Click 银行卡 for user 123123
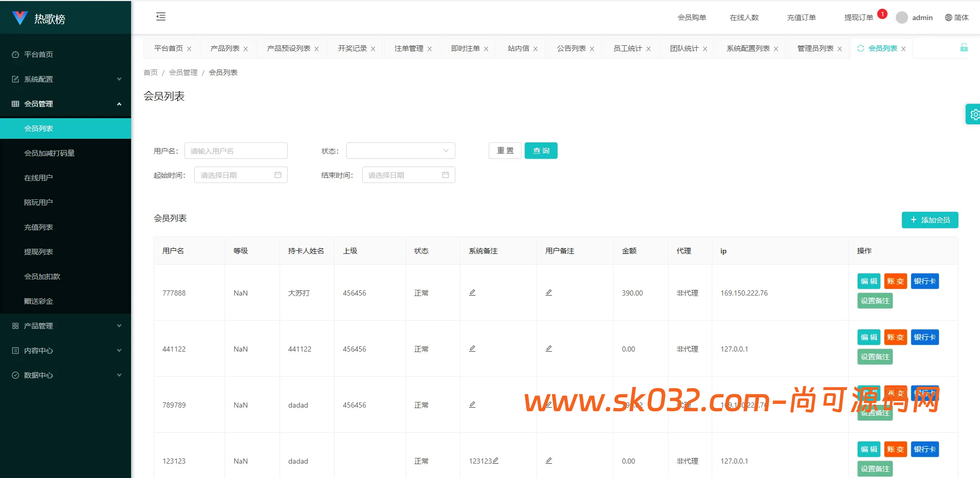The height and width of the screenshot is (478, 980). 925,449
